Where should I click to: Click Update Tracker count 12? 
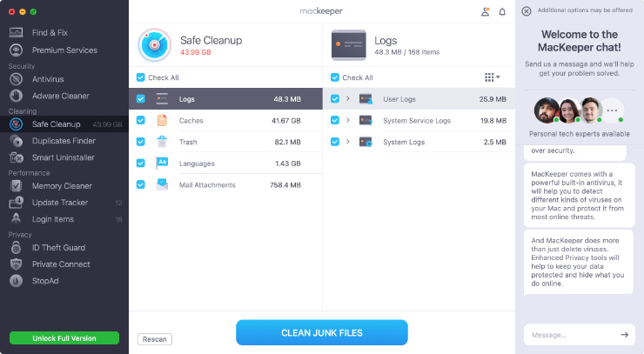[x=118, y=203]
